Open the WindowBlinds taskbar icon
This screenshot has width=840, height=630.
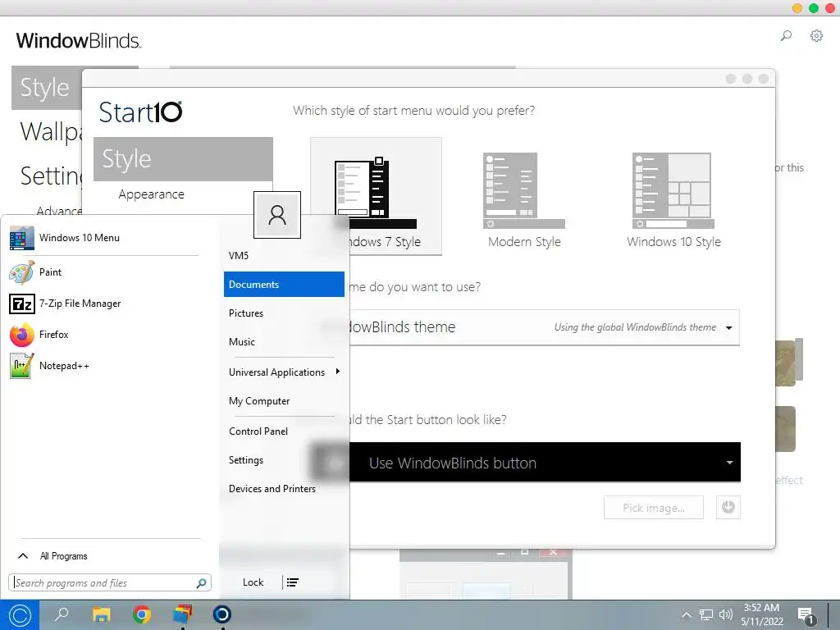182,614
